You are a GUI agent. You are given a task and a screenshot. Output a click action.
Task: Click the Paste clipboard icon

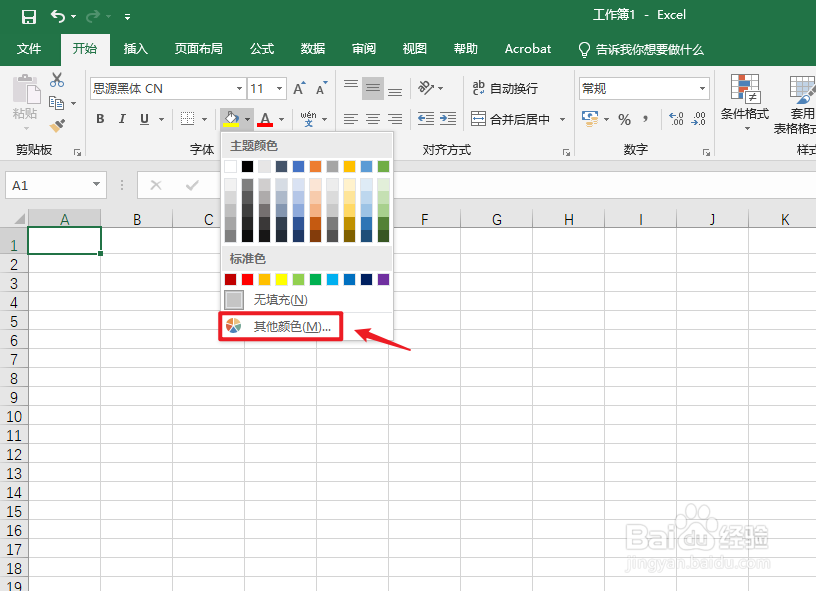point(26,88)
